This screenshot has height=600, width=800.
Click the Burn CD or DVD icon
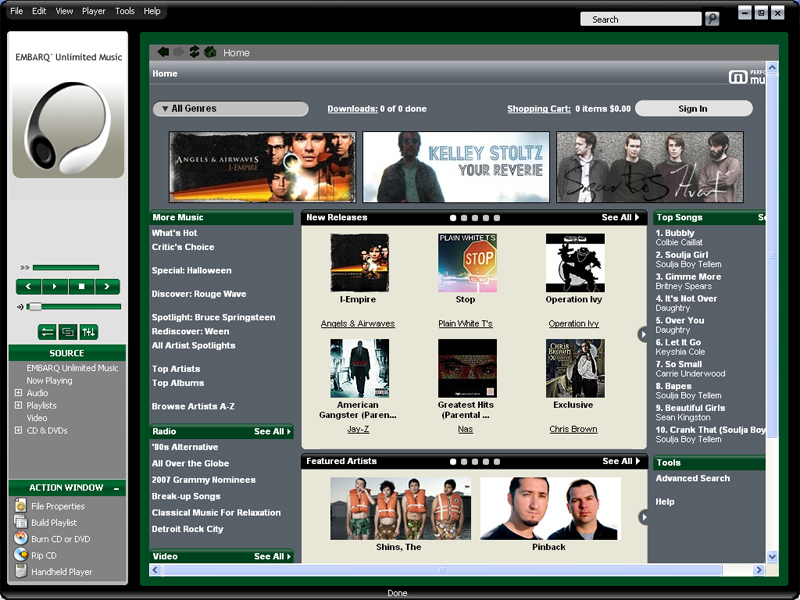click(x=20, y=538)
